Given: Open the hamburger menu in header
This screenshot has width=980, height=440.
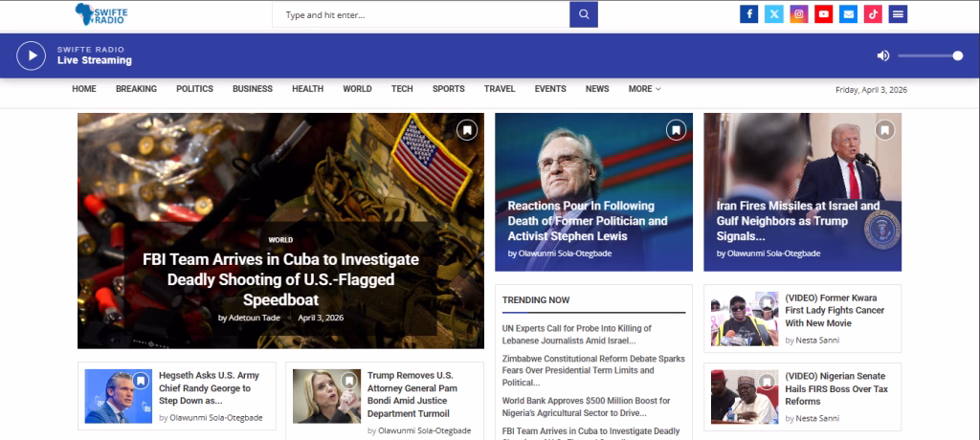Looking at the screenshot, I should [898, 14].
